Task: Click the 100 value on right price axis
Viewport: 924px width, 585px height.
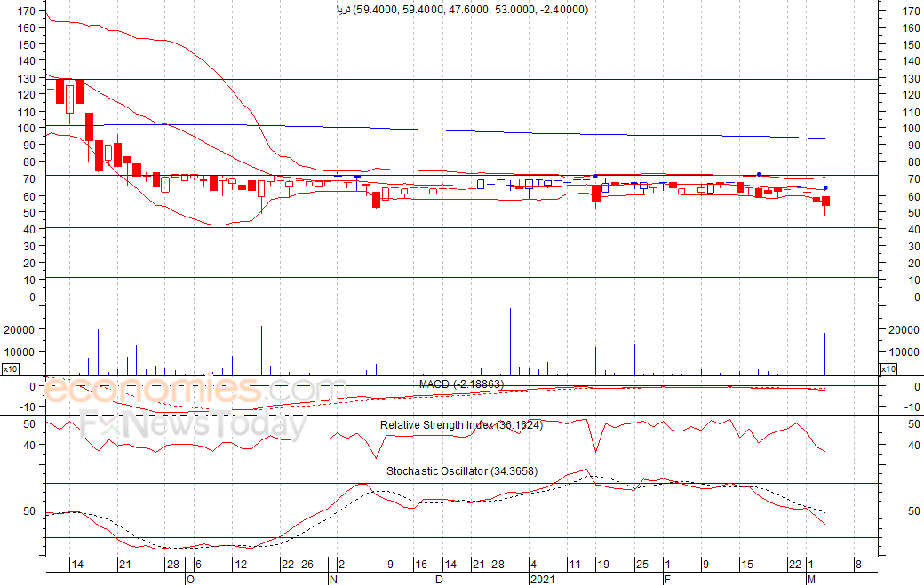Action: [x=911, y=129]
